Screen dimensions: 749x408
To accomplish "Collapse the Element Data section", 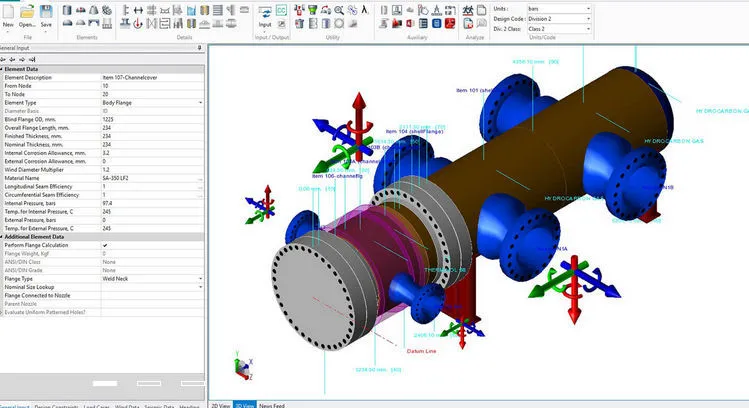I will pyautogui.click(x=2, y=68).
